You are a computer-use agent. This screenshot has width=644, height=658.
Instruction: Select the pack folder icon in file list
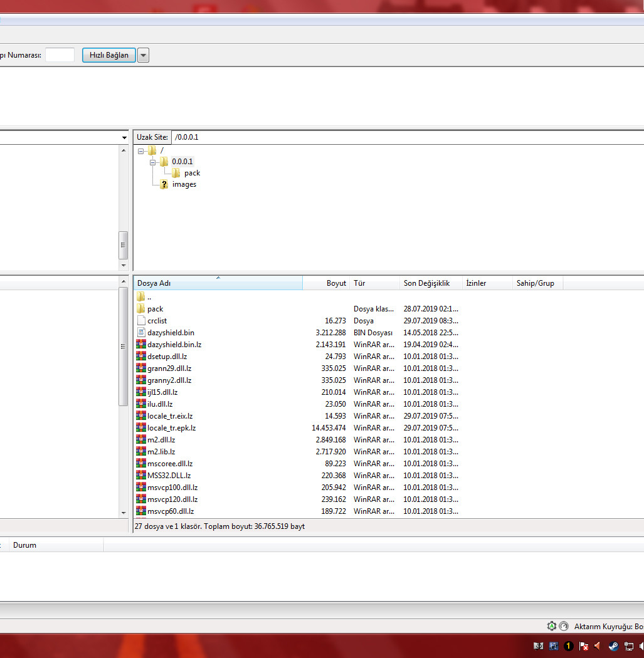pyautogui.click(x=141, y=308)
